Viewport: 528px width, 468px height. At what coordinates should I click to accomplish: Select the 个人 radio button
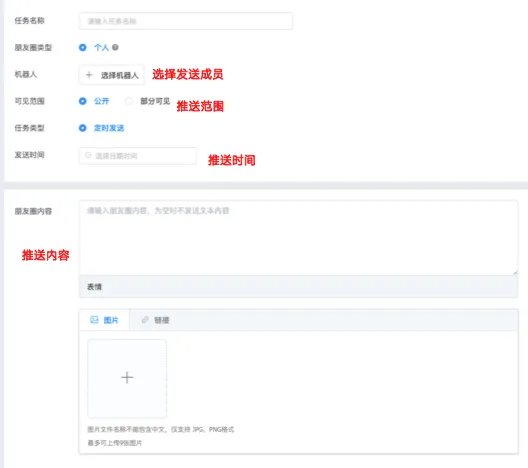(82, 47)
